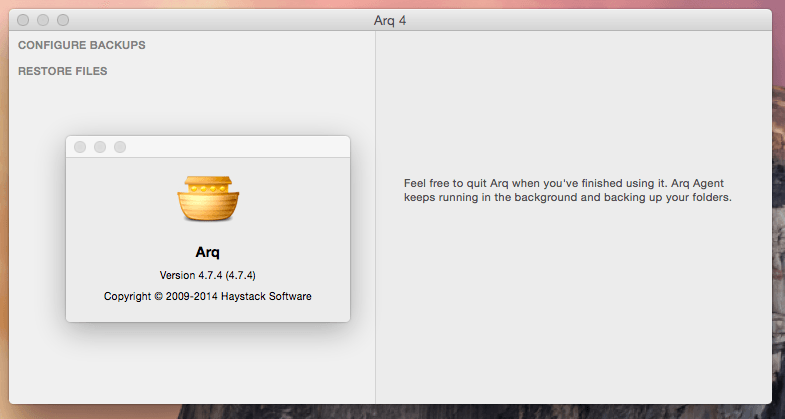Zoom the Arq 4 main window

[63, 20]
